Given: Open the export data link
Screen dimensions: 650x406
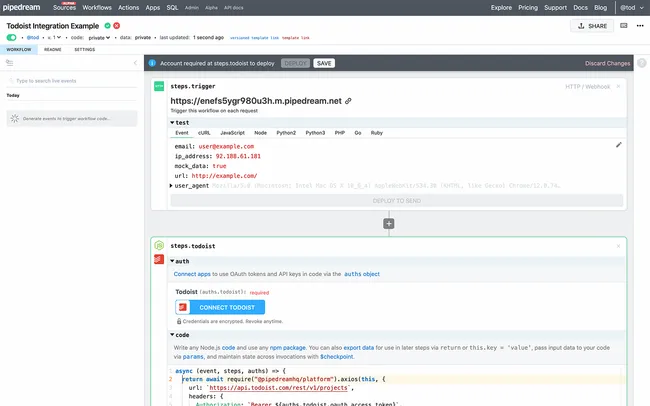Looking at the screenshot, I should click(x=359, y=348).
